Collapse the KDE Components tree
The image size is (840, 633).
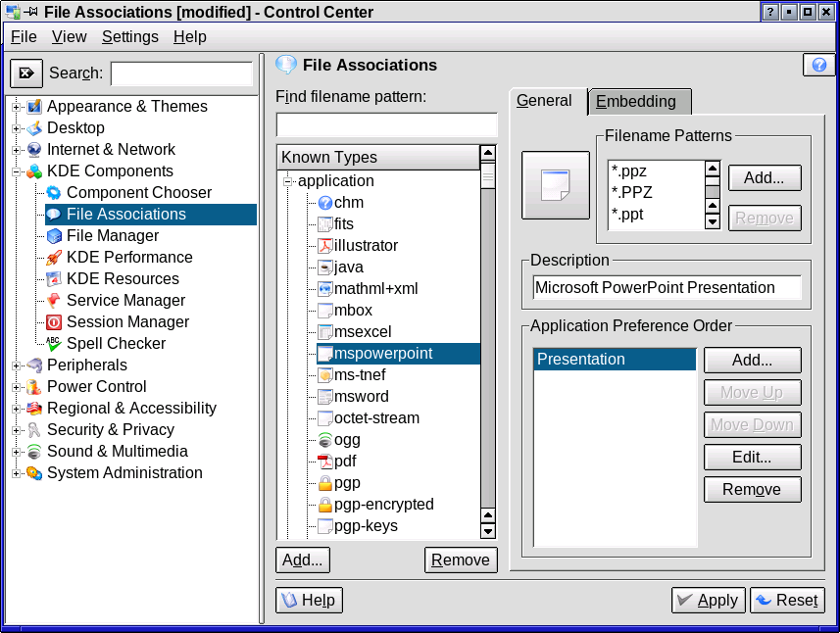(x=17, y=171)
